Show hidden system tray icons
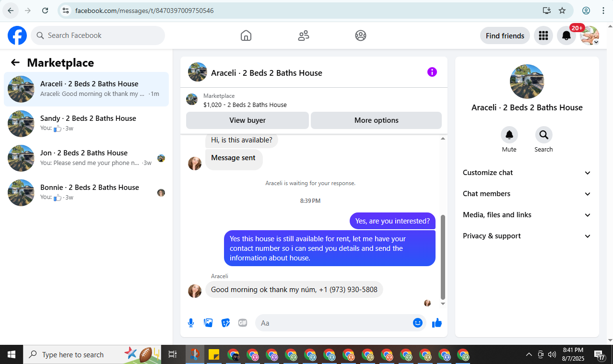This screenshot has height=364, width=613. point(529,354)
